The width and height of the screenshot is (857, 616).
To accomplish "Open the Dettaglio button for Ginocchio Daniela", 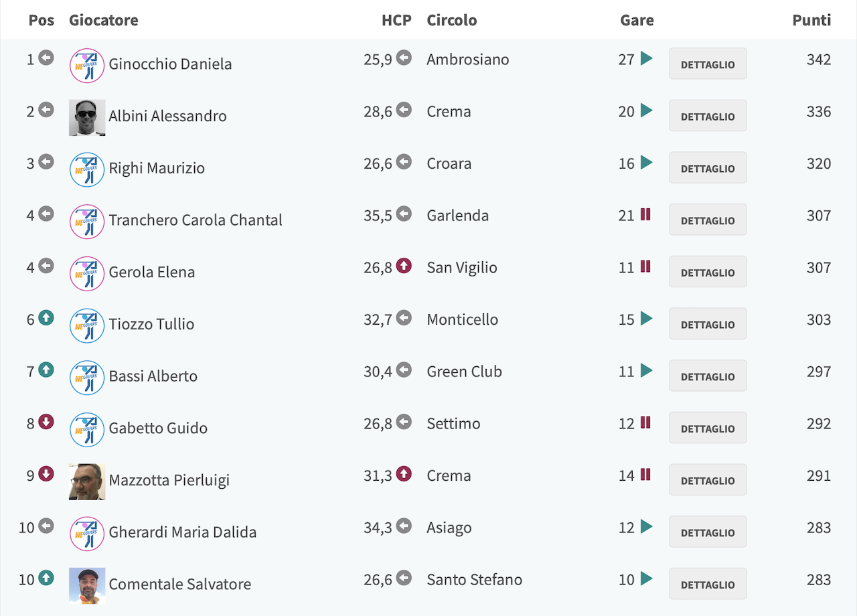I will pos(708,64).
